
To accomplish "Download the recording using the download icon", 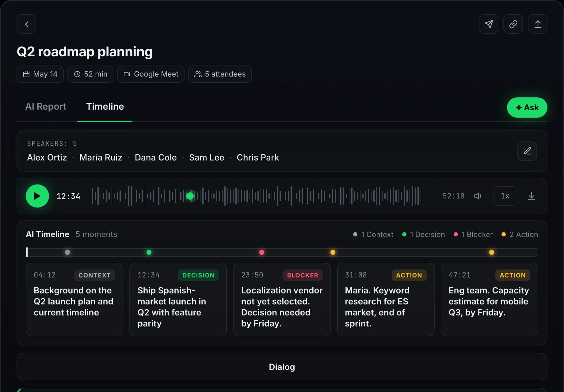I will click(532, 196).
